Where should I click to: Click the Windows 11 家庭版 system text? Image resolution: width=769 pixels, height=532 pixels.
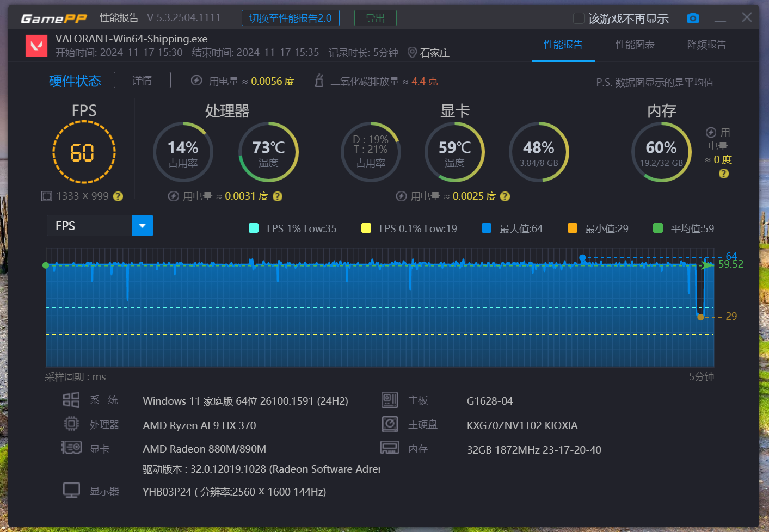245,401
